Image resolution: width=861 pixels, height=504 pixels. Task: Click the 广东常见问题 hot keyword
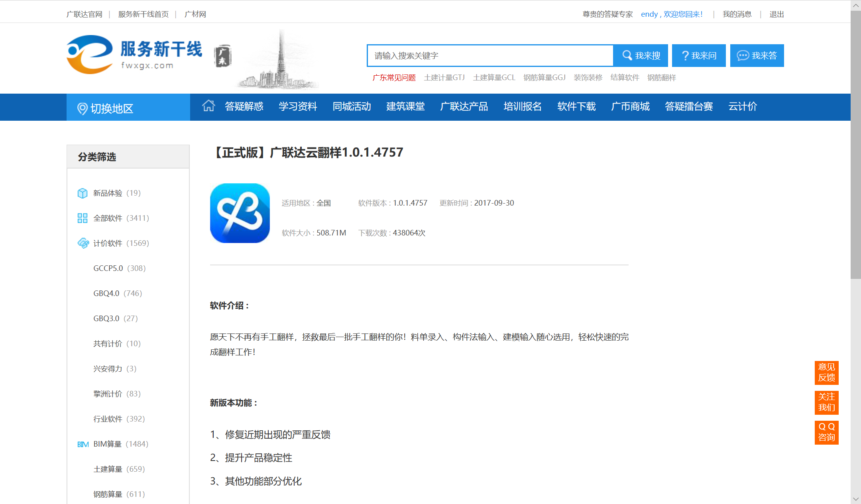(394, 78)
